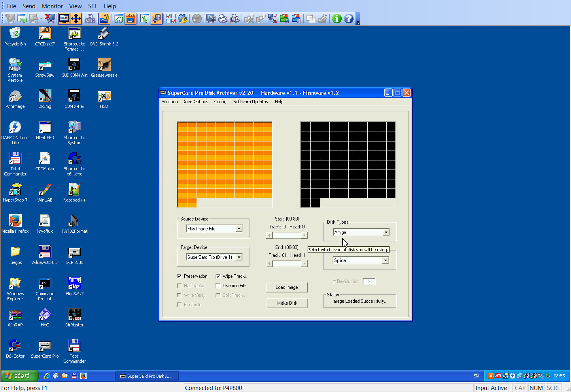571x392 pixels.
Task: Click the padlock keyboard lock toolbar icon
Action: 104,19
